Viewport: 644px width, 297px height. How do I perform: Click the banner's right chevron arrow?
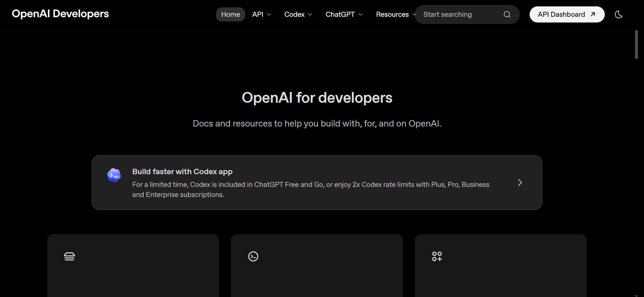[x=520, y=183]
